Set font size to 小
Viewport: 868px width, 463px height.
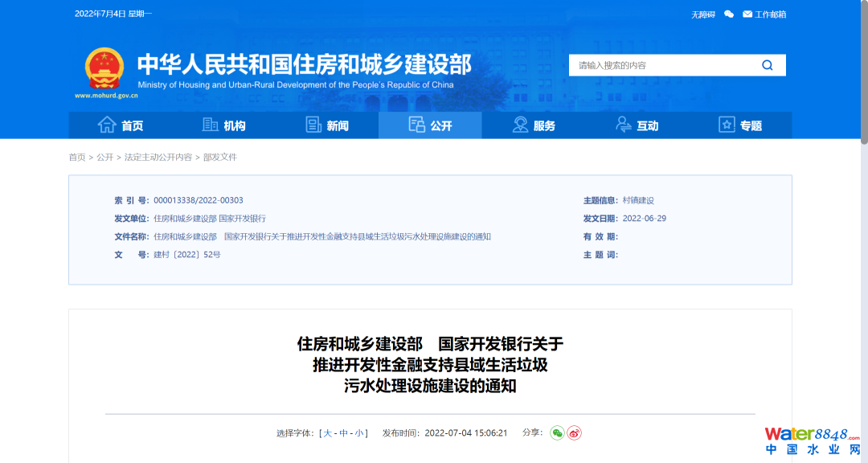(359, 433)
